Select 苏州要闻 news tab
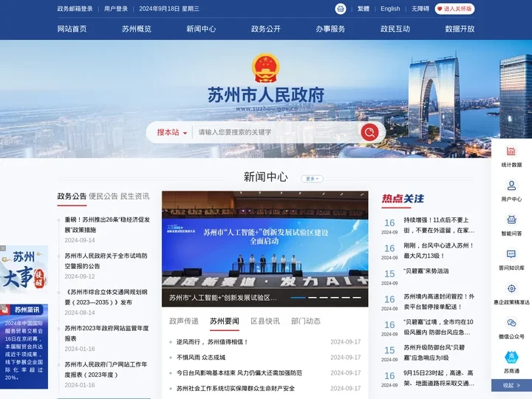This screenshot has height=399, width=532. (x=225, y=321)
